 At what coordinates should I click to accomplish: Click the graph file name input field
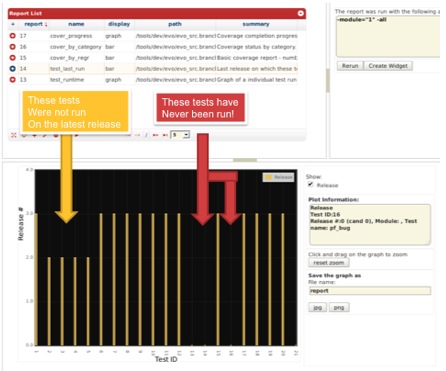(370, 291)
